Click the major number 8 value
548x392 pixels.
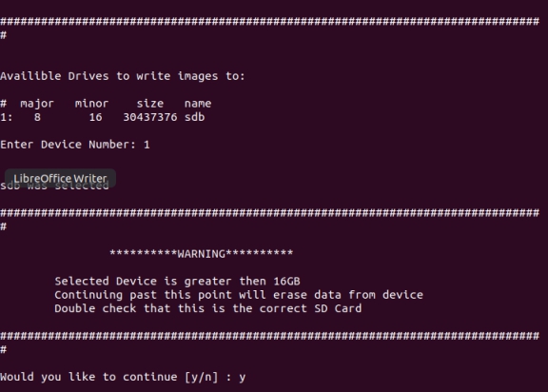pos(37,117)
